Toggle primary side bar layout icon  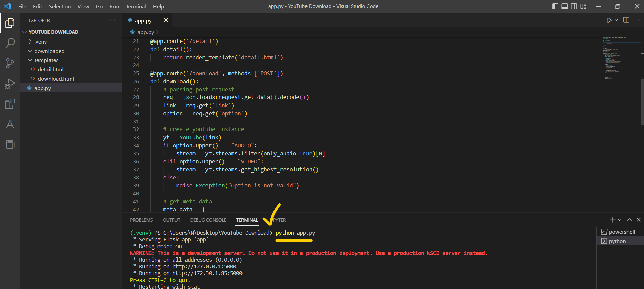[555, 6]
